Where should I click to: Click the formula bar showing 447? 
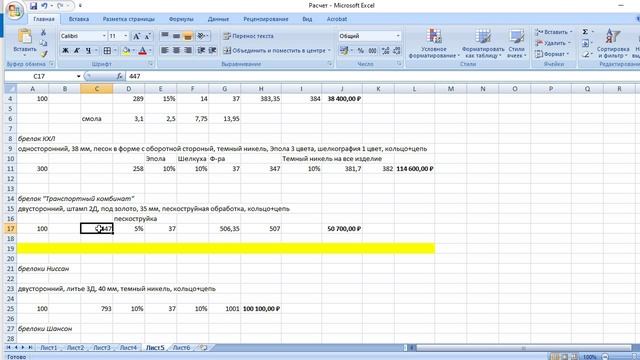[382, 76]
